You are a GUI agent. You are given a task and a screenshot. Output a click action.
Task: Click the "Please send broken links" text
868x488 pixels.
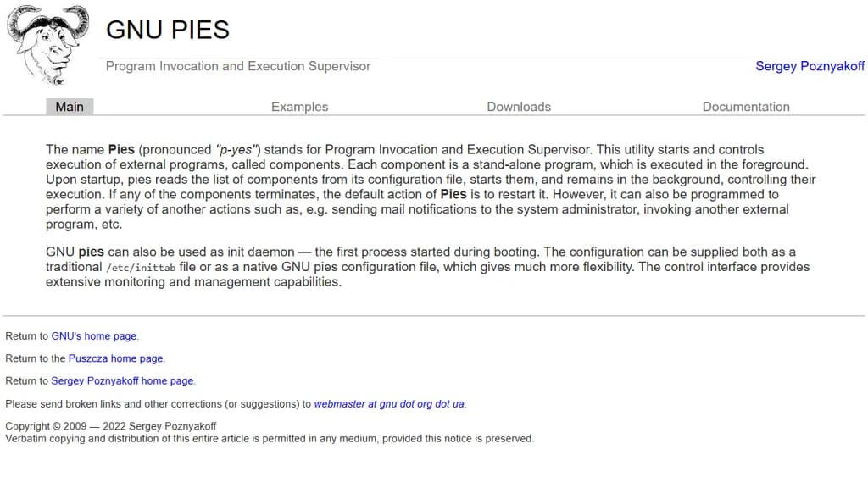tap(159, 404)
